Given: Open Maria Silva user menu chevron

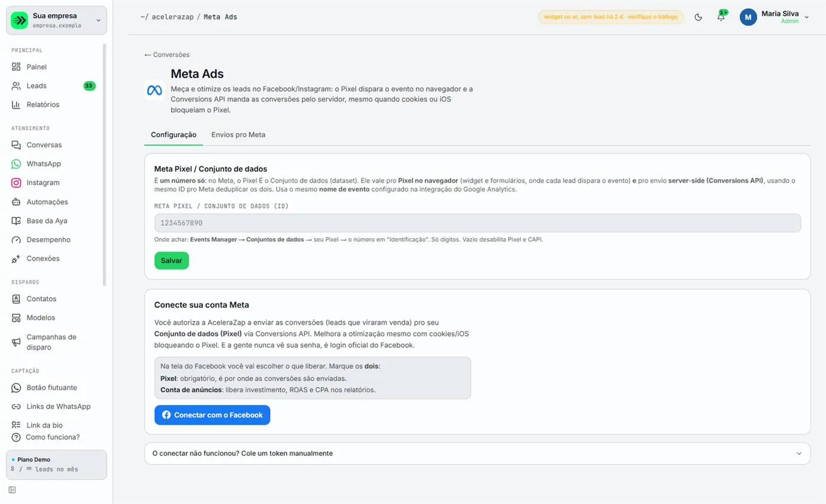Looking at the screenshot, I should click(807, 17).
